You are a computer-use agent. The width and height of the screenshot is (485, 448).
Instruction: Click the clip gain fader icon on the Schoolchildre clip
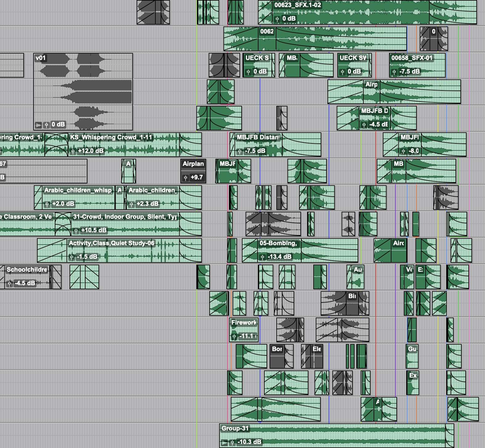coord(10,283)
